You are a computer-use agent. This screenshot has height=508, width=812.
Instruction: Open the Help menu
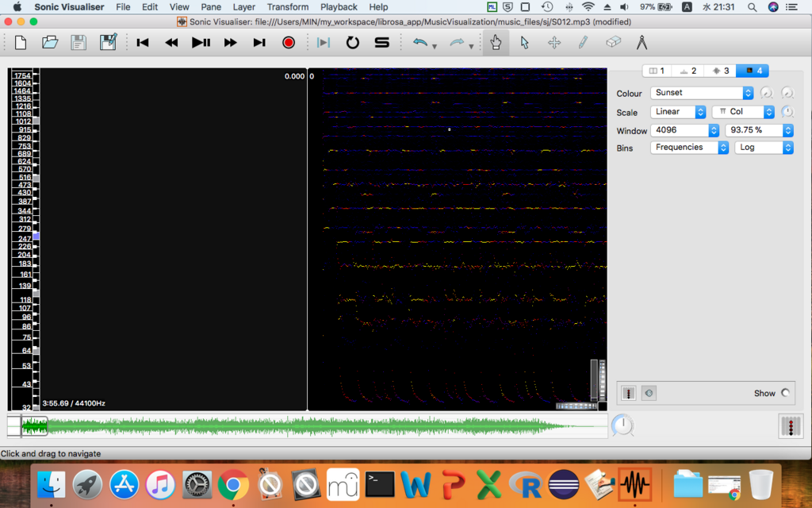pos(378,6)
